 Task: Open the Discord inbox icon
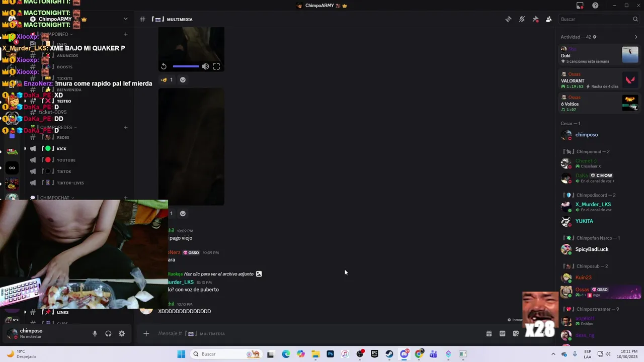tap(580, 6)
